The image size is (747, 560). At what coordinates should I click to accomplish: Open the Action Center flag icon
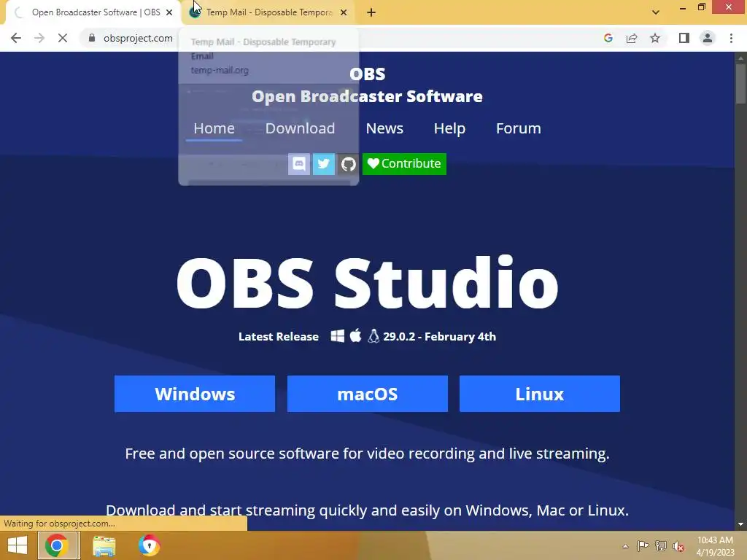pos(643,546)
